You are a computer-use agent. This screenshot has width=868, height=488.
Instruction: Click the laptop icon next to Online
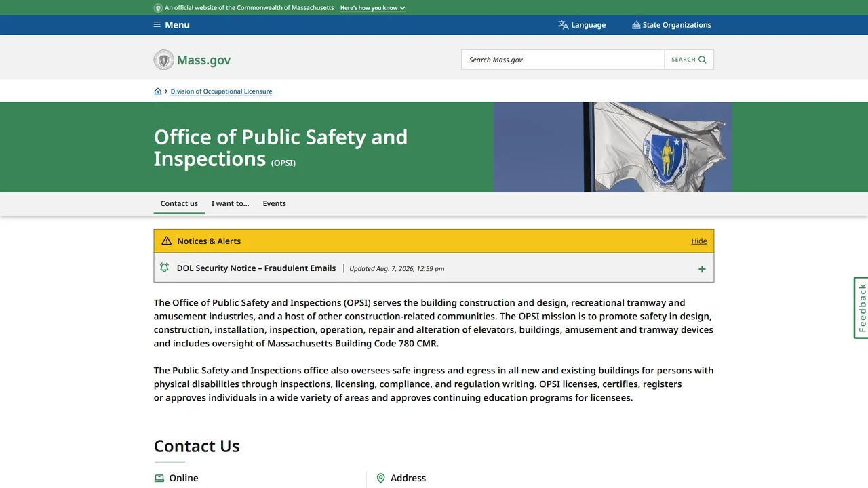click(159, 479)
